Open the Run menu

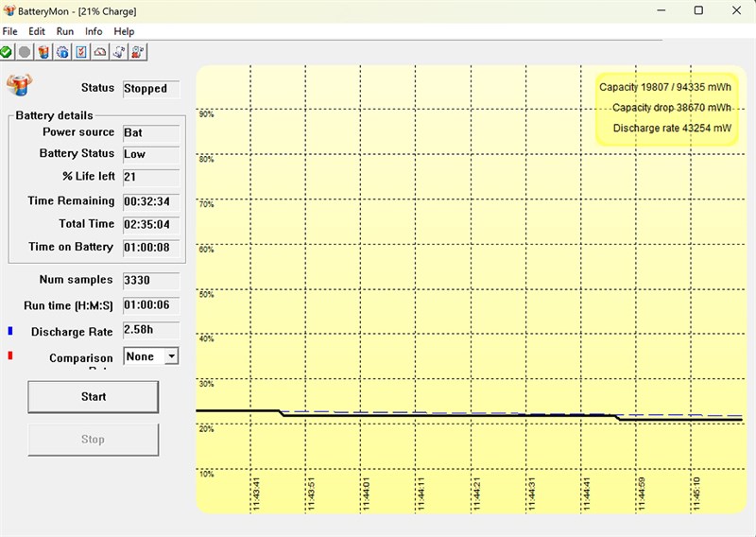[x=65, y=31]
